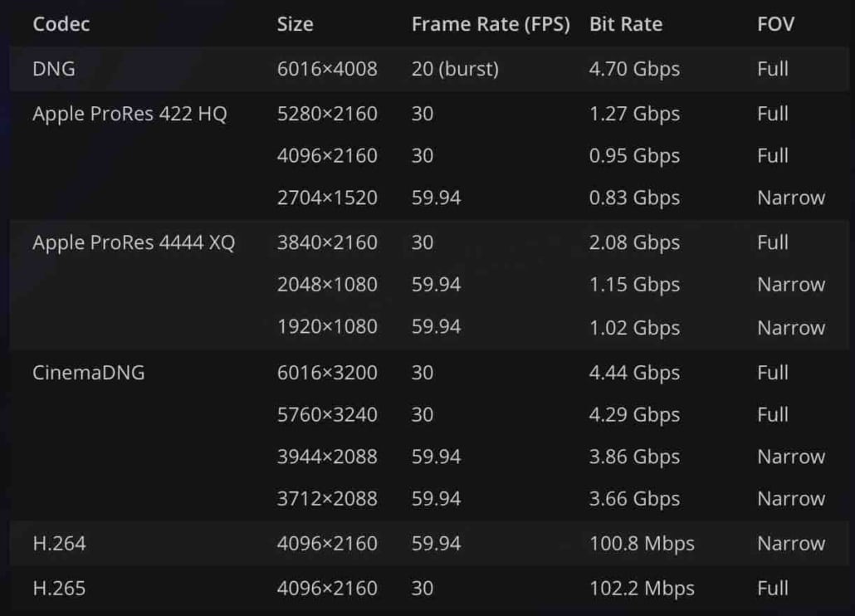Screen dimensions: 855x616
Task: Click the 6016×4008 size cell
Action: [x=327, y=69]
